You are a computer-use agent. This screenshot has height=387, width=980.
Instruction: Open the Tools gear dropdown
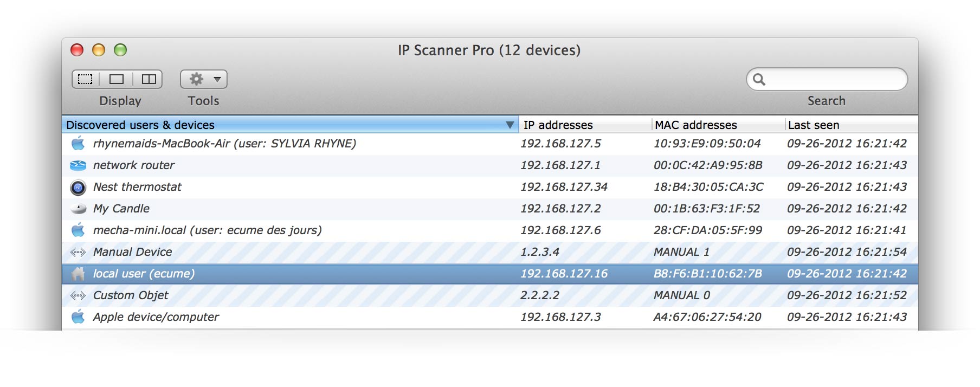204,79
